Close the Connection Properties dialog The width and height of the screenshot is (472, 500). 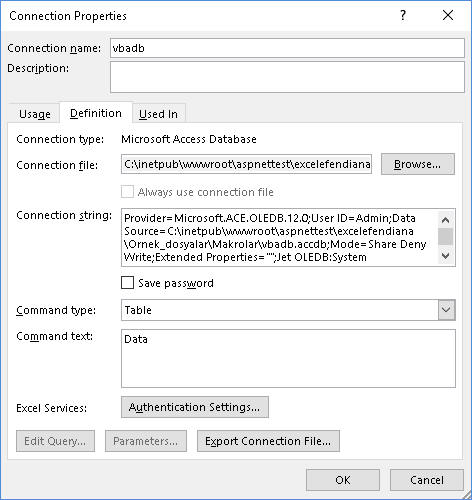pyautogui.click(x=448, y=15)
